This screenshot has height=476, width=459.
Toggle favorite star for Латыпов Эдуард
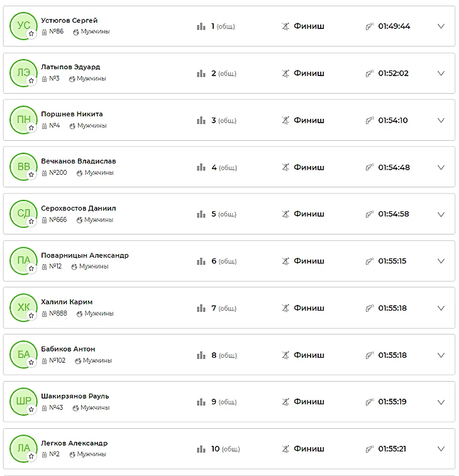pos(31,80)
